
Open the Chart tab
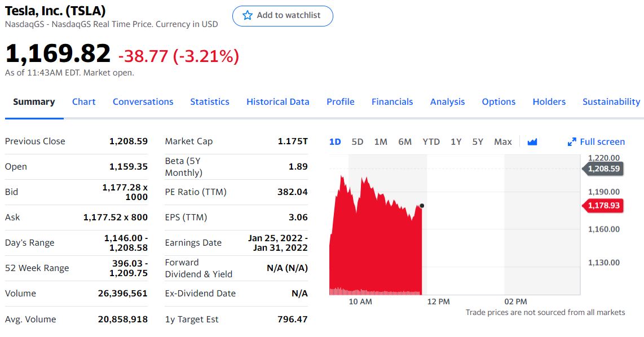(83, 102)
